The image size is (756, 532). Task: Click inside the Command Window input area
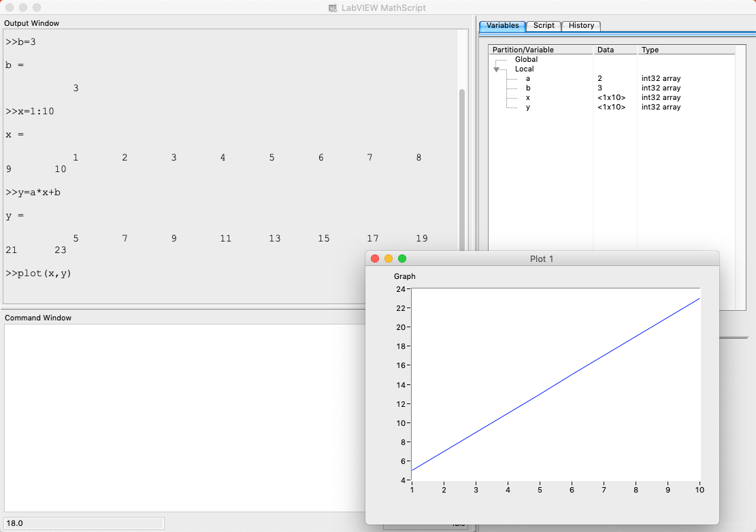pyautogui.click(x=185, y=417)
